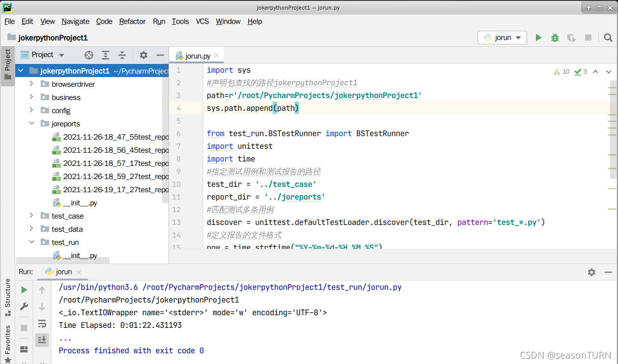The width and height of the screenshot is (618, 364).
Task: Collapse the joreports folder
Action: tap(32, 123)
